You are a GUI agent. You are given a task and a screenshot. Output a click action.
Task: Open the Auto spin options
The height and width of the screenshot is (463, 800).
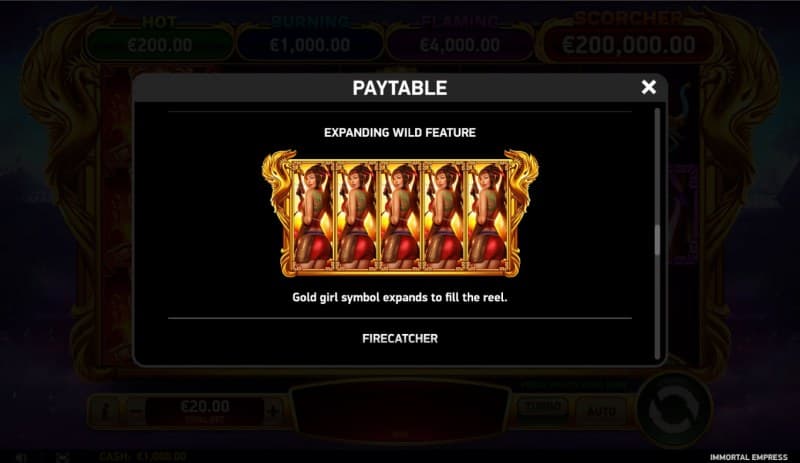pos(601,411)
